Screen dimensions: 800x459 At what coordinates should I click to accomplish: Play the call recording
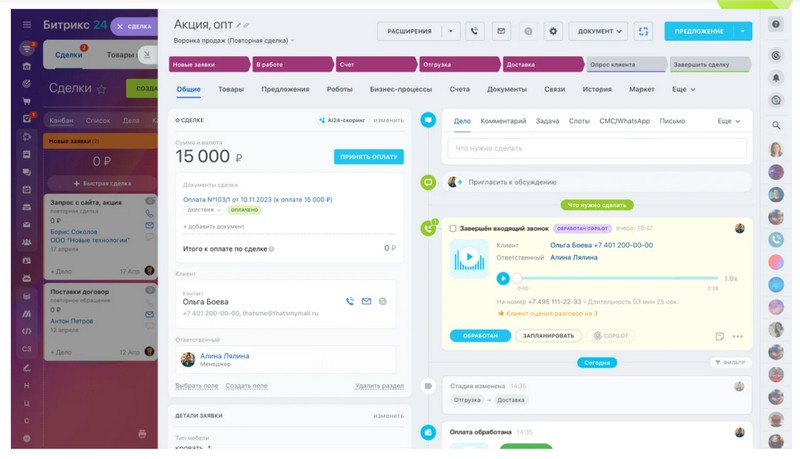point(503,279)
